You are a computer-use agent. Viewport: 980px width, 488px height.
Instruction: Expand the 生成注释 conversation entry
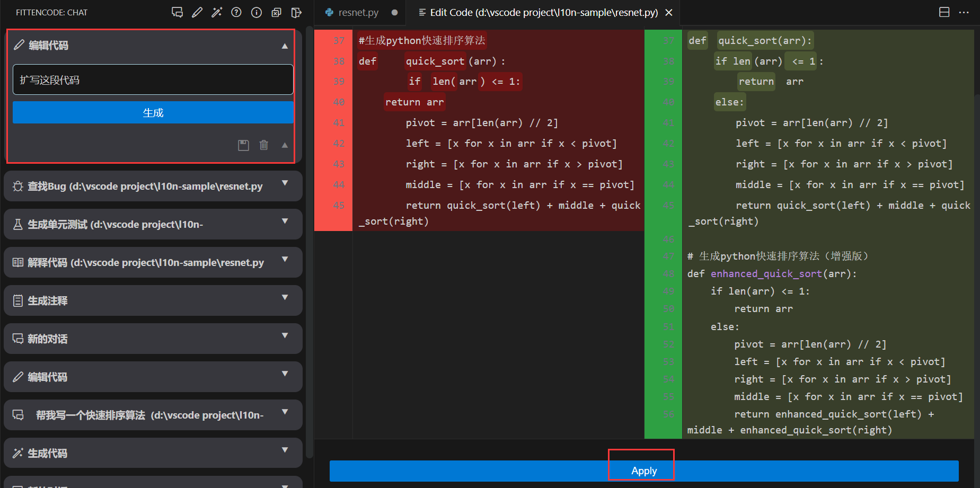click(285, 298)
